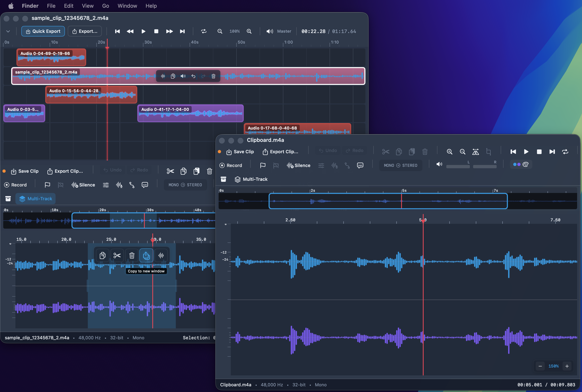Toggle Multi-Track mode in sample_clip window
582x392 pixels.
35,198
